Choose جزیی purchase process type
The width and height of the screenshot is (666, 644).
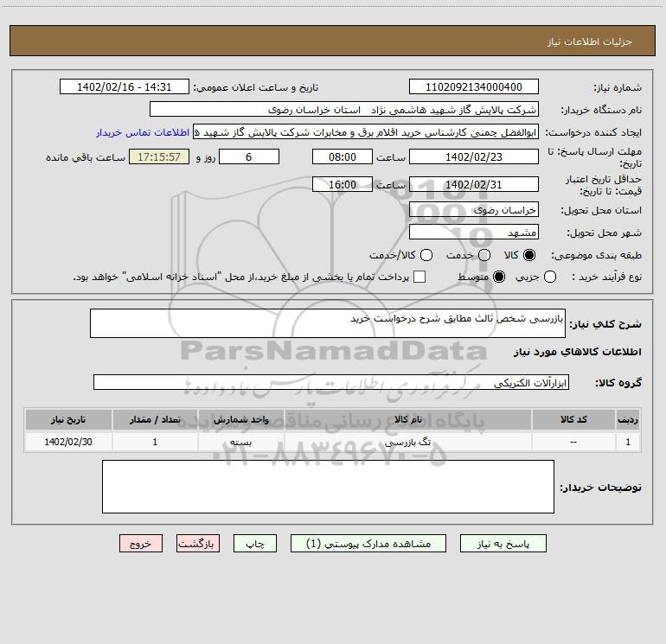(549, 277)
